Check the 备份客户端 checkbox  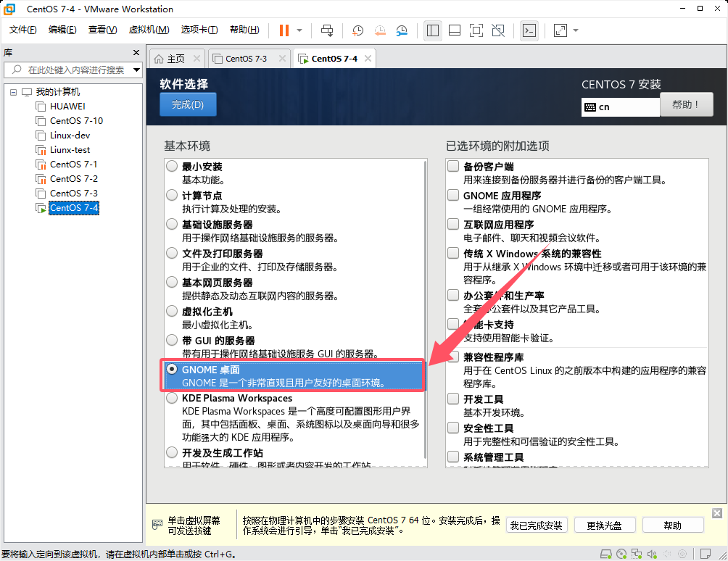point(453,166)
